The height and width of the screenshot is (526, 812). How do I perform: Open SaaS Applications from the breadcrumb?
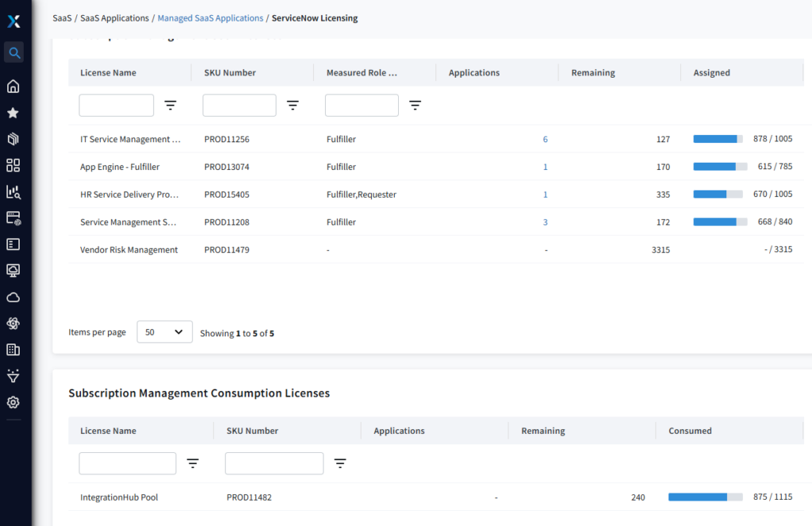(114, 17)
